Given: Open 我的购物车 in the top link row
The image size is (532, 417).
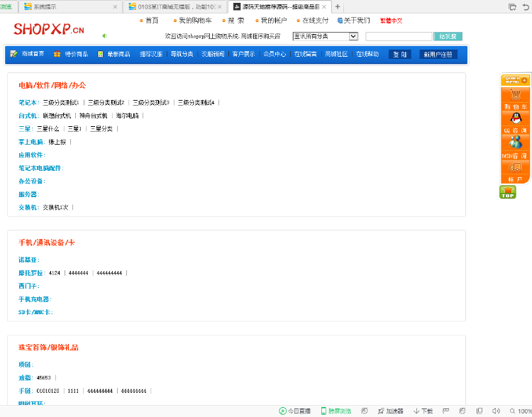Looking at the screenshot, I should [x=195, y=21].
